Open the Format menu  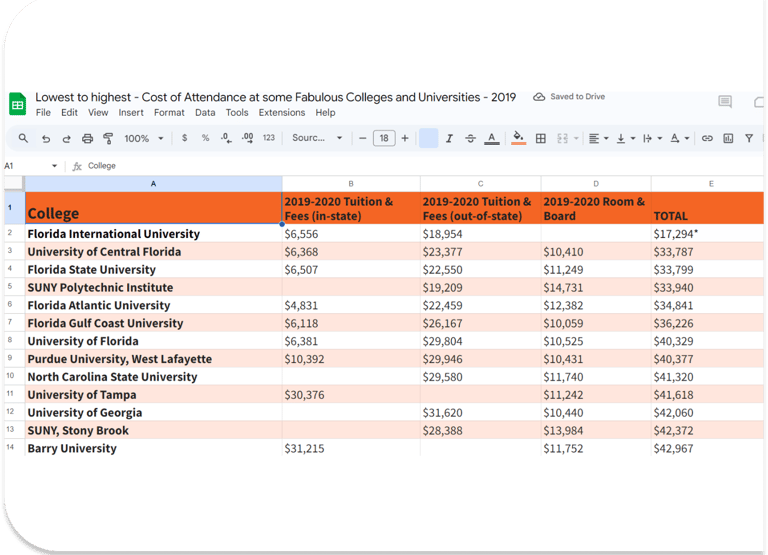[168, 113]
